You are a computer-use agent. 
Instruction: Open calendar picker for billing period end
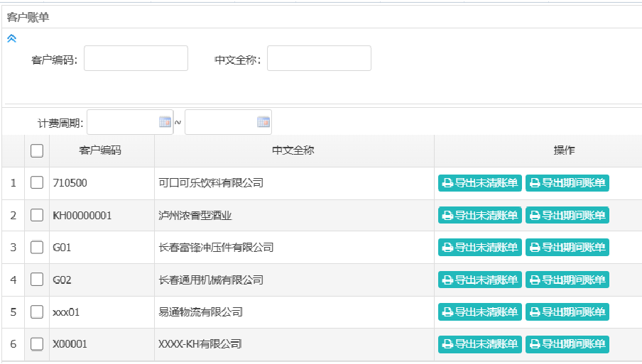tap(263, 122)
